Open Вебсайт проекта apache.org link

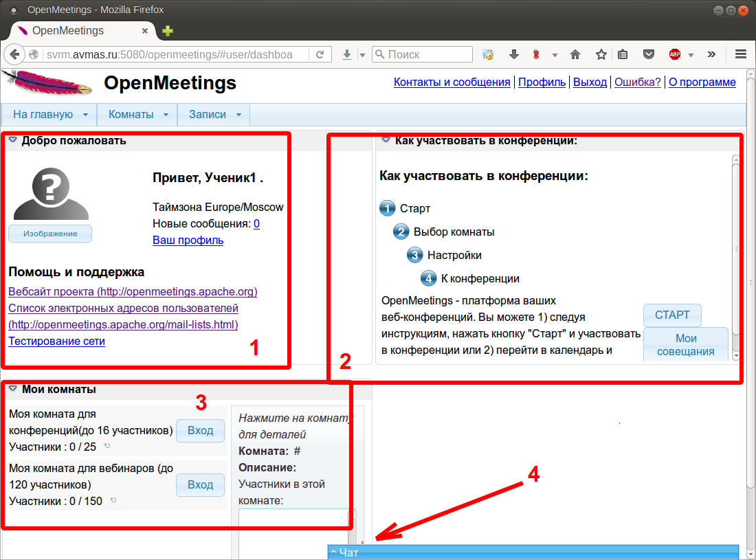tap(133, 291)
